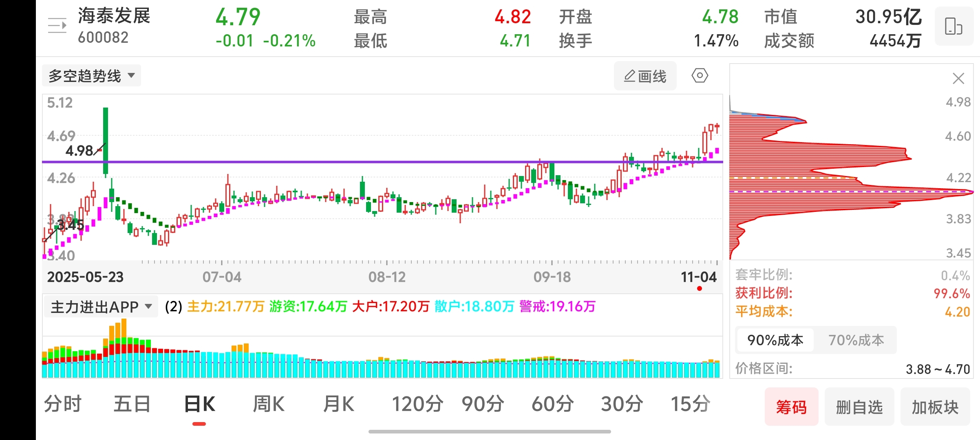Click the red dot marker under 11-04
The width and height of the screenshot is (980, 440).
(x=700, y=289)
